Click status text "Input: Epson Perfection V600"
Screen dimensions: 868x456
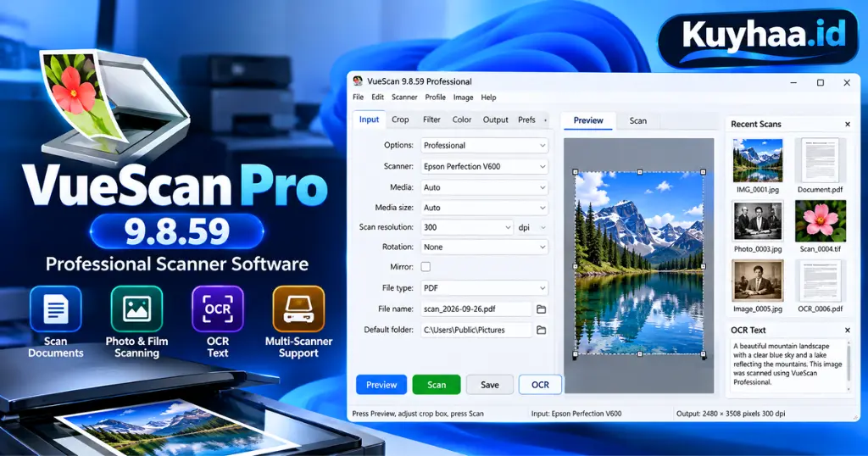[x=576, y=414]
